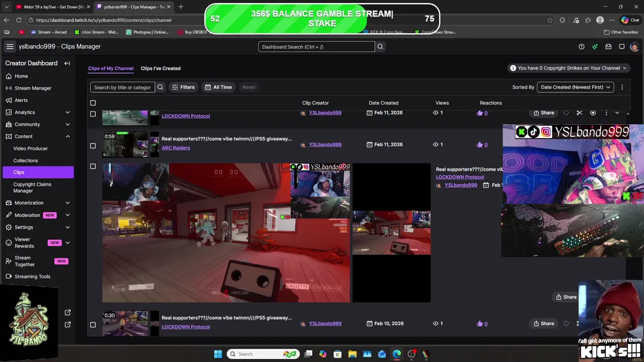644x362 pixels.
Task: Open Collections in sidebar
Action: tap(25, 160)
